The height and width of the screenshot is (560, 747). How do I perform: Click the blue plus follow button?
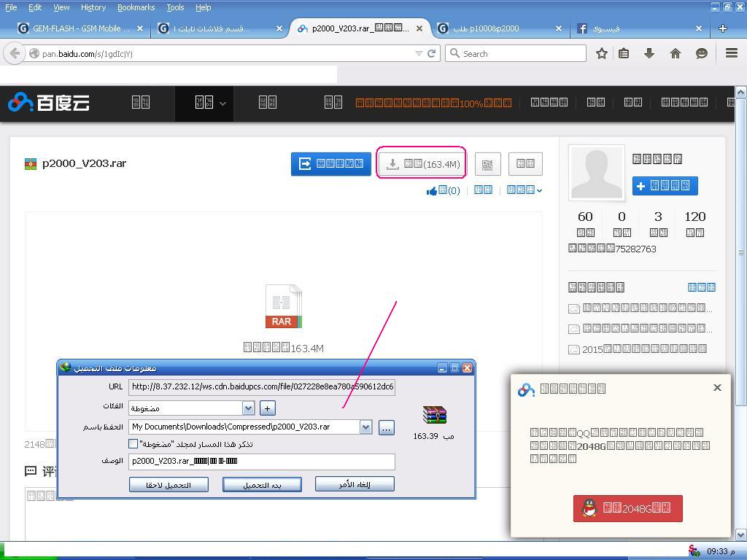tap(665, 186)
